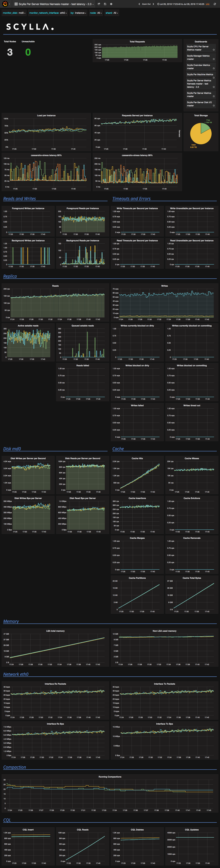Viewport: 220px width, 868px height.
Task: Click the Nemesis annotation label beside the graph
Action: click(179, 133)
